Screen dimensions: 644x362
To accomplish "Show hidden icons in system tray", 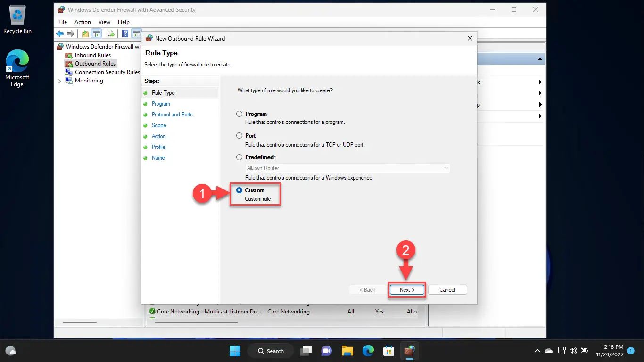I will (537, 351).
